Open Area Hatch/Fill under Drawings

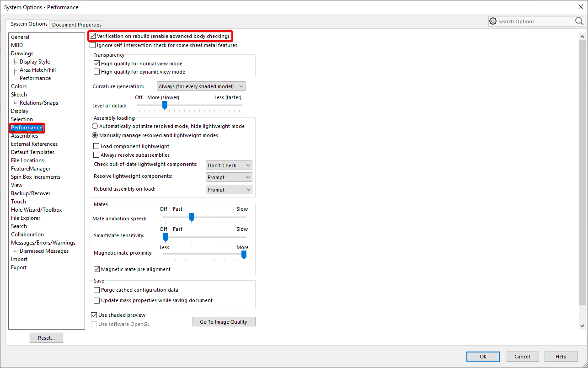pos(37,70)
